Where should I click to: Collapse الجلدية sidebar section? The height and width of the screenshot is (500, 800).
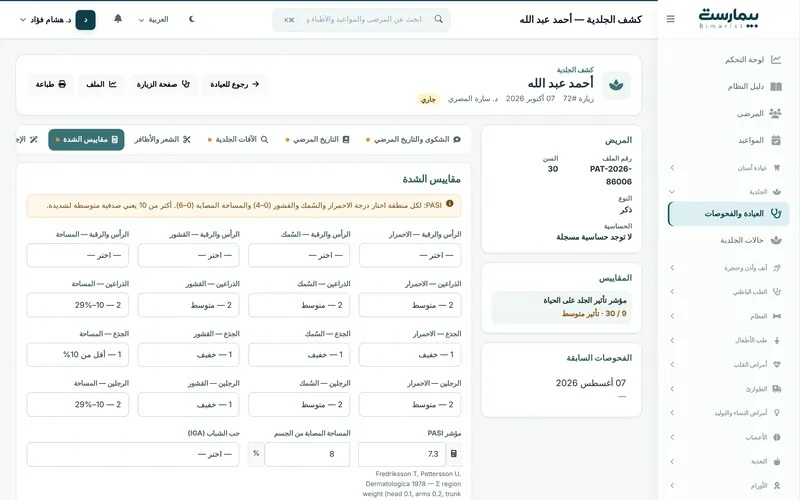[729, 192]
